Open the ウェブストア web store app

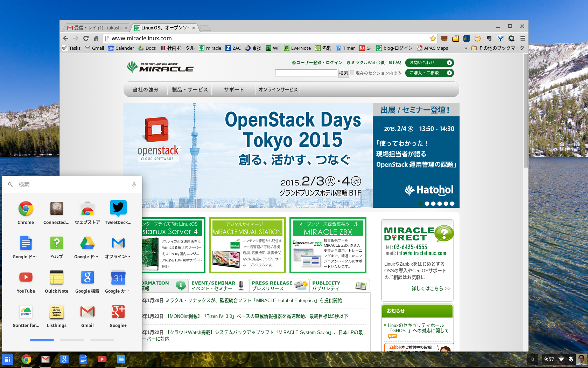coord(87,212)
